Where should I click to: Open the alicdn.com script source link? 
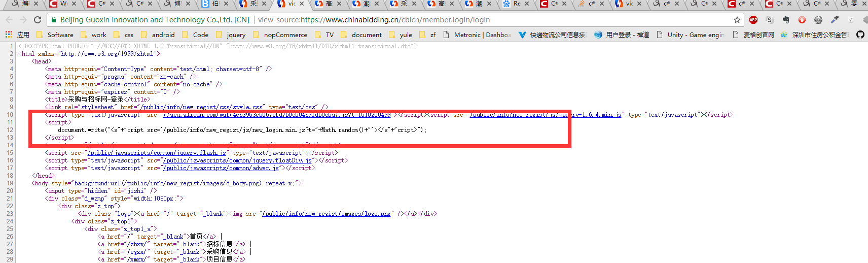click(x=277, y=115)
